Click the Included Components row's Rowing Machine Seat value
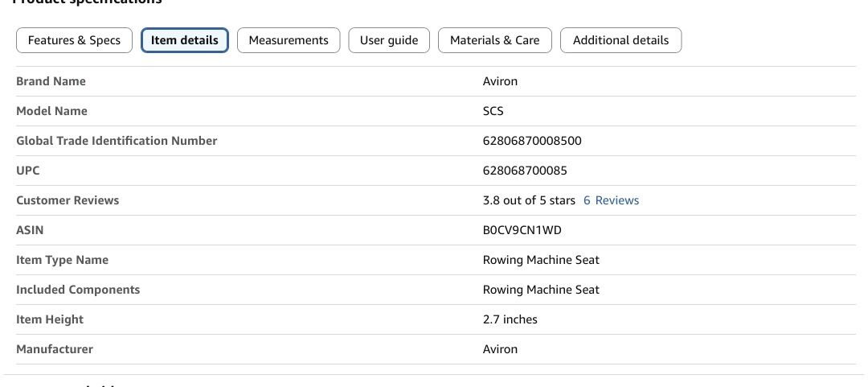This screenshot has width=868, height=387. click(x=541, y=290)
